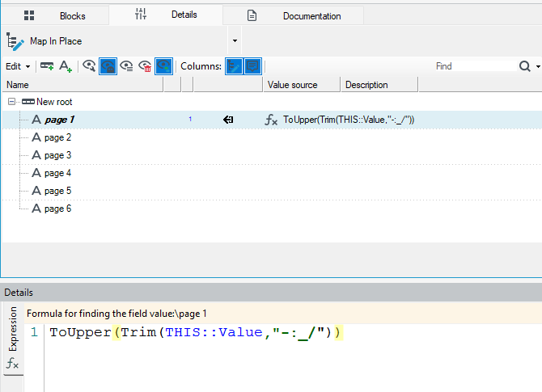Click line number 1 in expression editor
Image resolution: width=542 pixels, height=392 pixels.
[34, 332]
